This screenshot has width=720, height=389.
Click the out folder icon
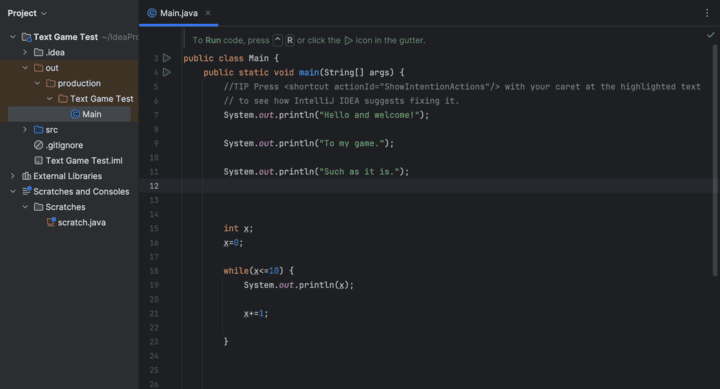click(39, 68)
